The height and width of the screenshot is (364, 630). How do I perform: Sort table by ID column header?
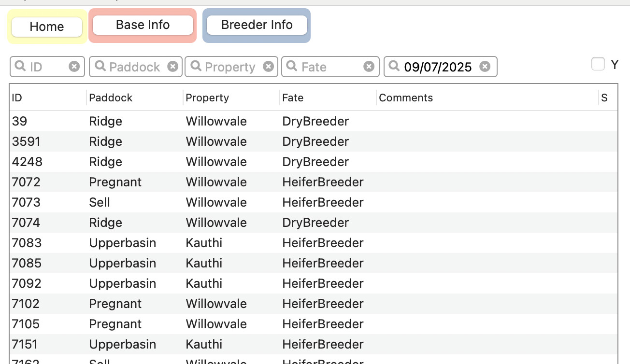click(x=47, y=98)
